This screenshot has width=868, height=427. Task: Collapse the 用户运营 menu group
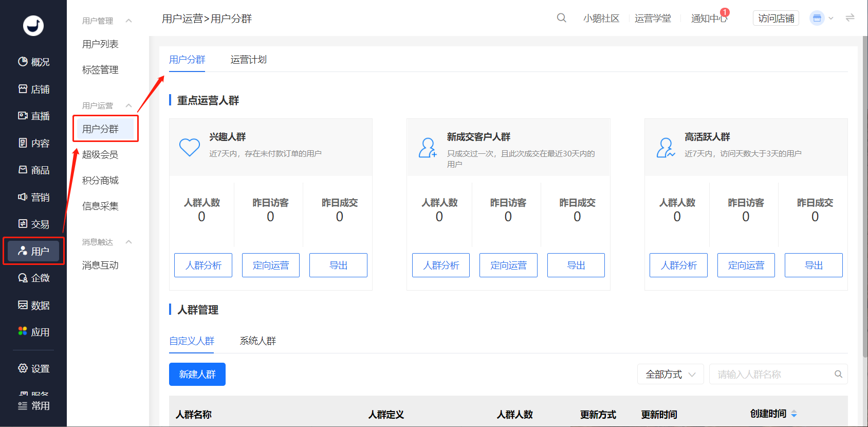(x=129, y=105)
